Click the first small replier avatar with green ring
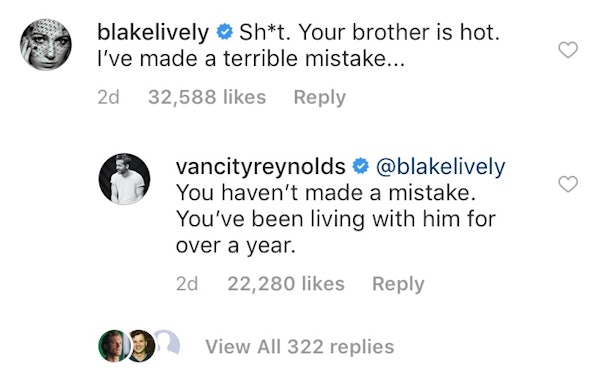The width and height of the screenshot is (614, 378). click(114, 346)
